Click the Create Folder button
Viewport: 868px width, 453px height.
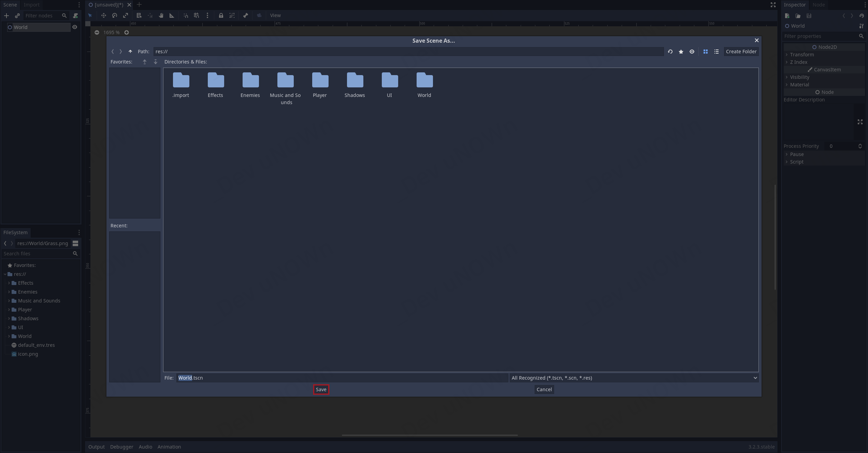click(741, 52)
